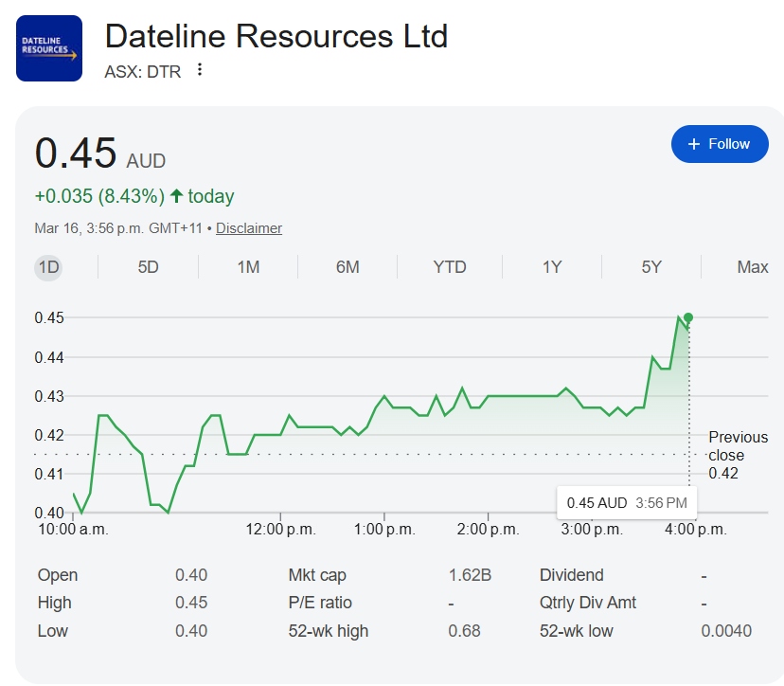784x686 pixels.
Task: Click the ASX: DTR ticker label
Action: click(x=142, y=72)
